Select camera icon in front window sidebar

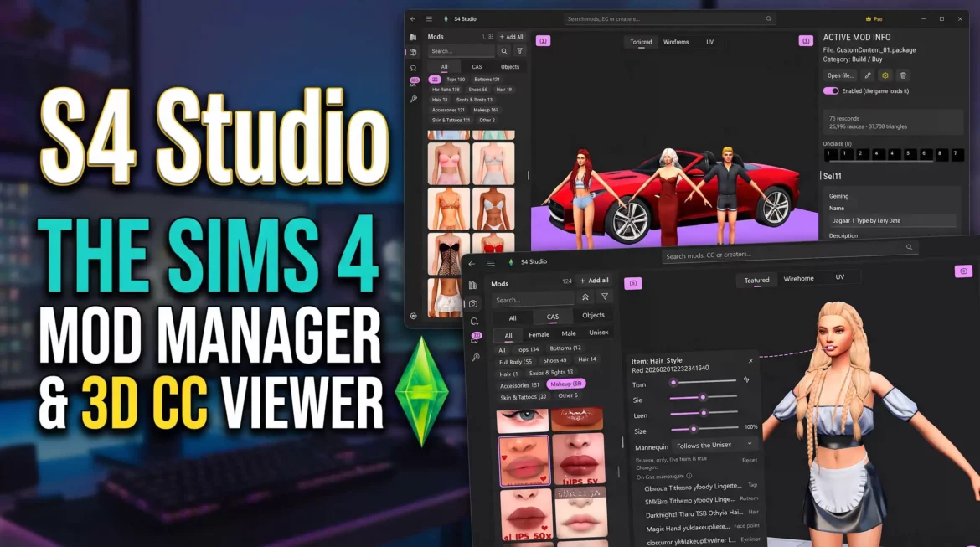click(473, 304)
